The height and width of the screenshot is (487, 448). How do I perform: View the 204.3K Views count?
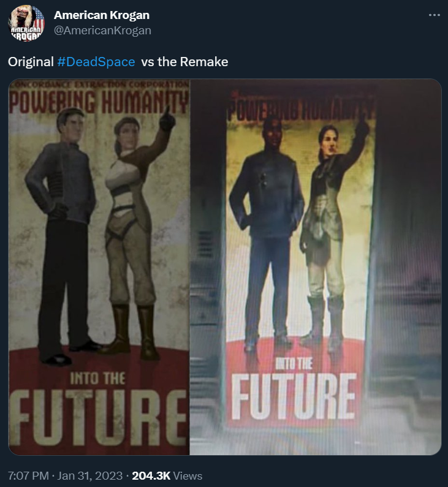tap(167, 476)
